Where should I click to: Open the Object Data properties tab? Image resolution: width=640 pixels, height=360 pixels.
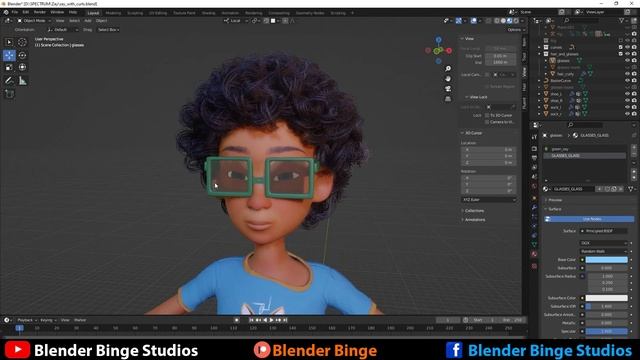(x=534, y=244)
